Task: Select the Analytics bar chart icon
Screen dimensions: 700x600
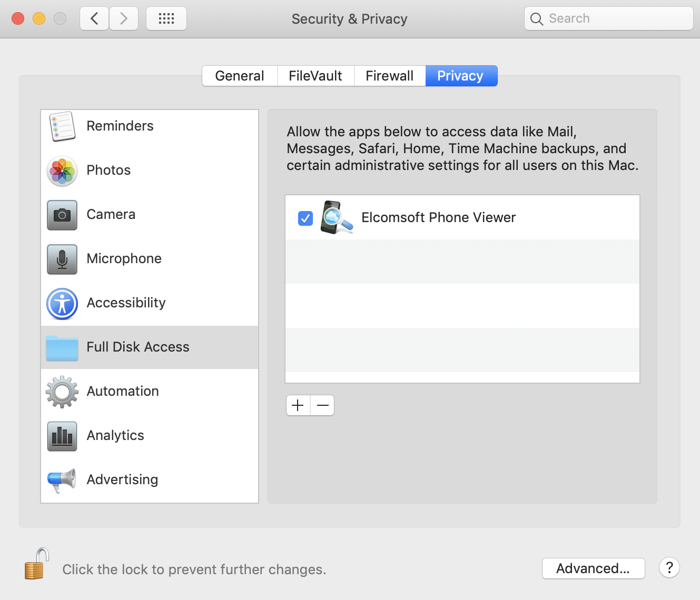Action: (62, 436)
